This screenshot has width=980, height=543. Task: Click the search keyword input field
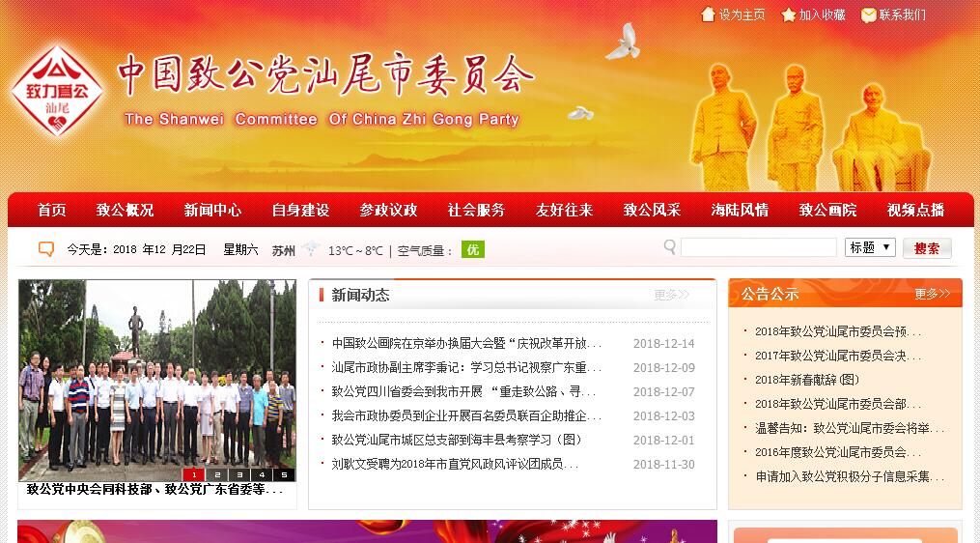point(758,248)
